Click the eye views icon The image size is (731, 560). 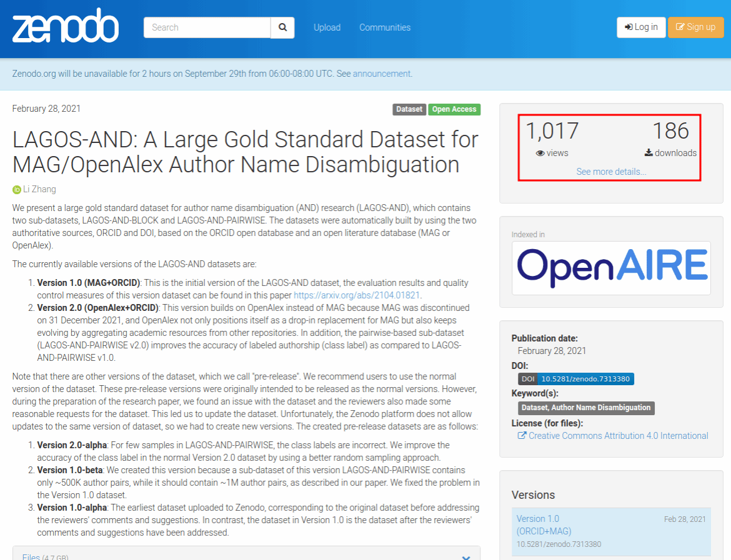coord(540,153)
